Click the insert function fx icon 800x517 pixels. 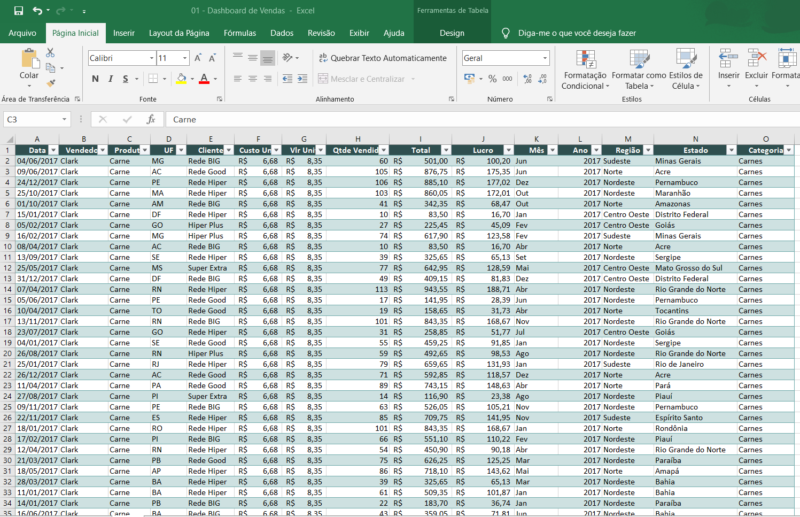(151, 119)
